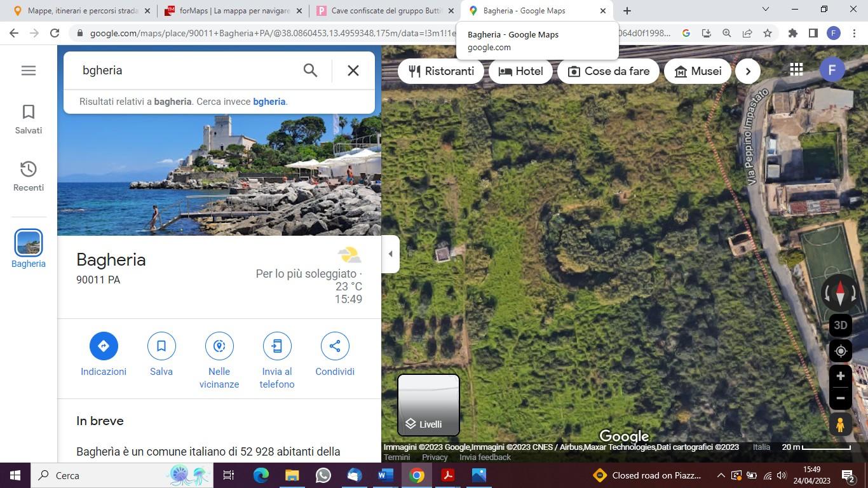868x488 pixels.
Task: Zoom in with the plus button
Action: [x=841, y=376]
